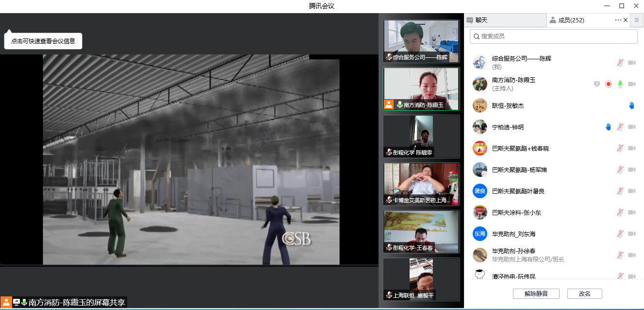The width and height of the screenshot is (644, 310).
Task: Toggle camera for 综合服务公司——陈辉
Action: pos(632,63)
